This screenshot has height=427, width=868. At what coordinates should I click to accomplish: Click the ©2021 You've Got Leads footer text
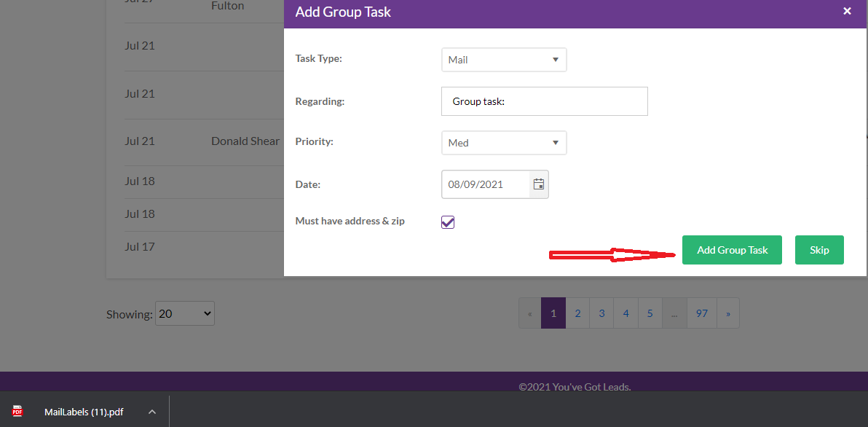[575, 387]
